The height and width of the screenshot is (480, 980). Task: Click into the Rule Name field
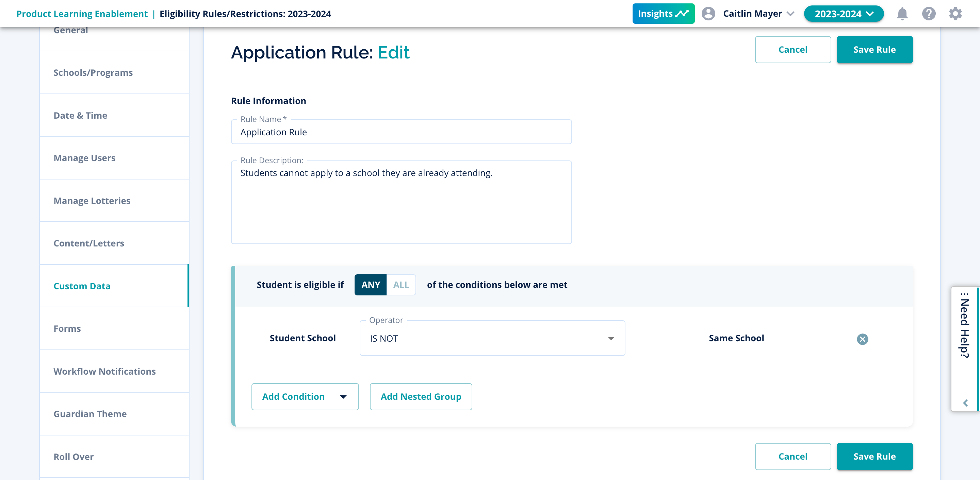(x=401, y=132)
